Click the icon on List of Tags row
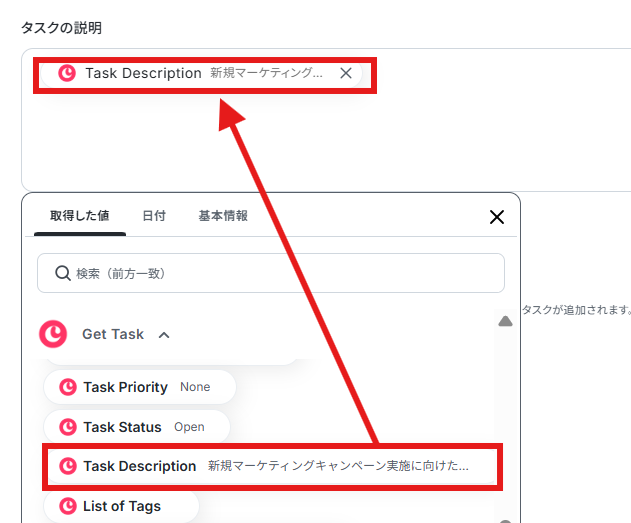Screen dimensions: 631x523 tap(68, 506)
